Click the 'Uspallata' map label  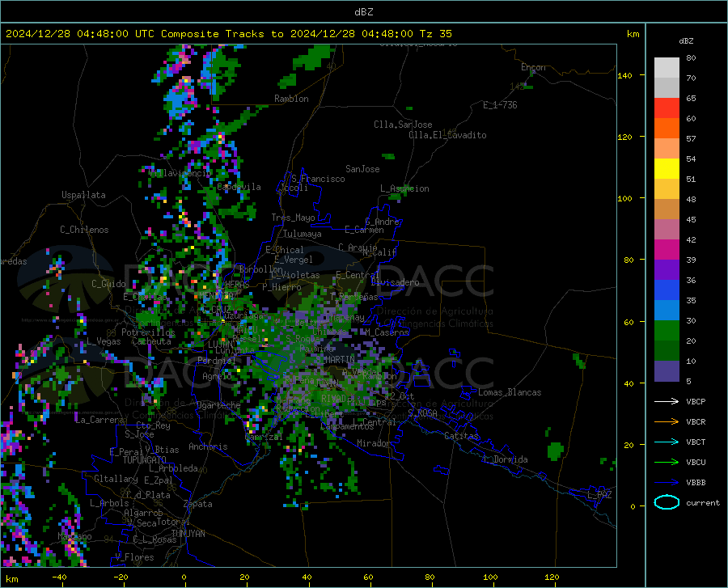click(x=83, y=195)
